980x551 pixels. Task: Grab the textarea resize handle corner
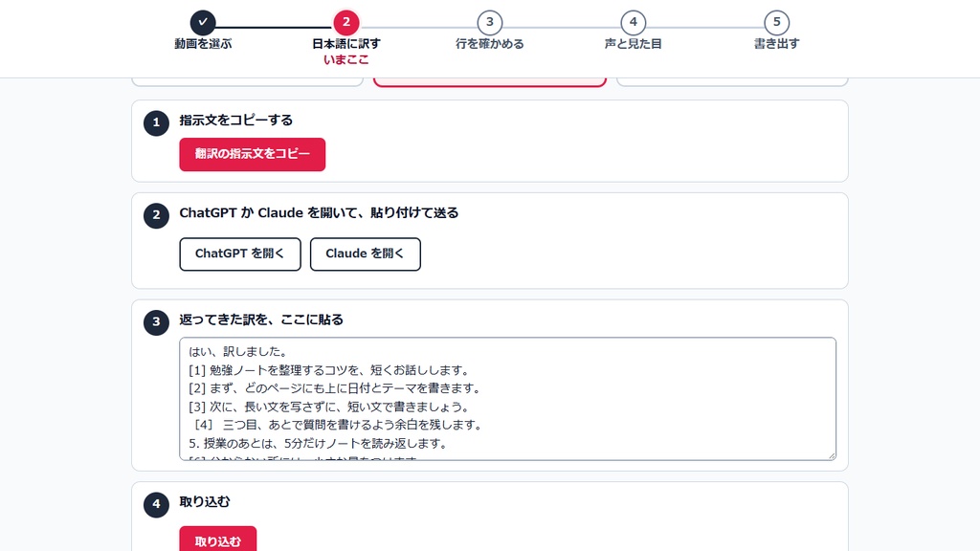(x=832, y=455)
